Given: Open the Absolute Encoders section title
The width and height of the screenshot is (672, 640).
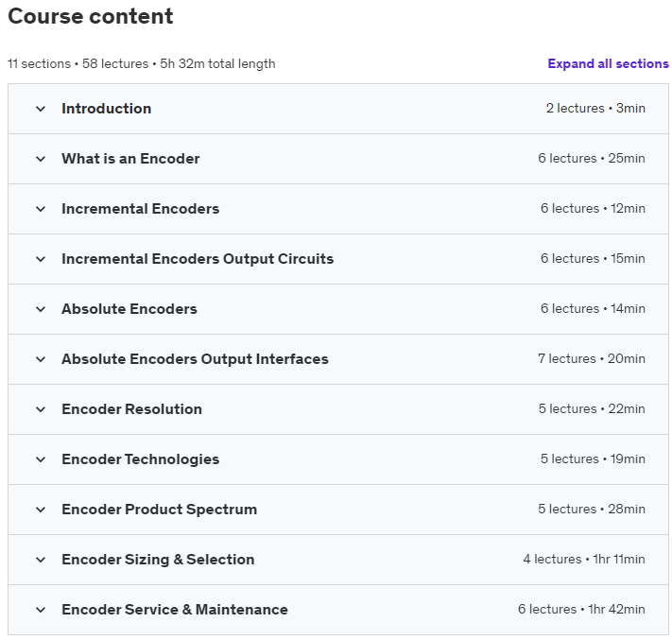Looking at the screenshot, I should [129, 309].
